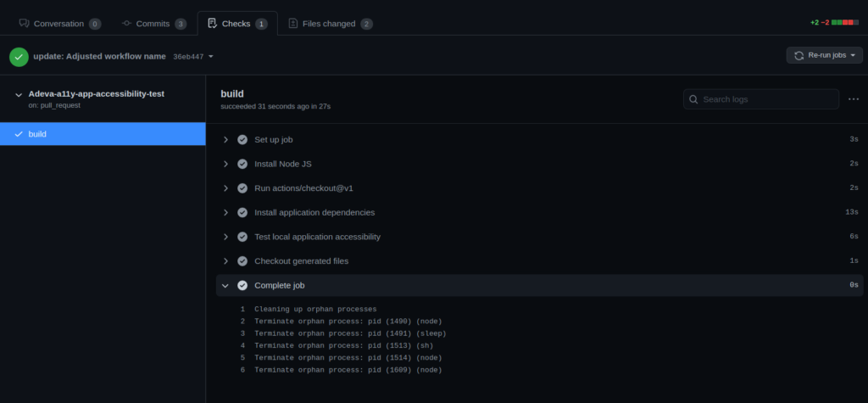This screenshot has height=403, width=868.
Task: Click the Checkout generated files status icon
Action: [x=242, y=261]
